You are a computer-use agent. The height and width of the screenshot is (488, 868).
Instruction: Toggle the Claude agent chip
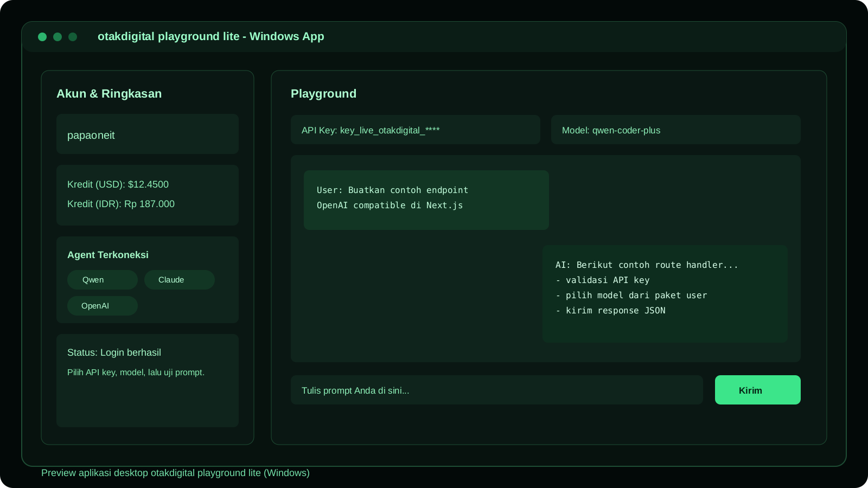(x=179, y=280)
